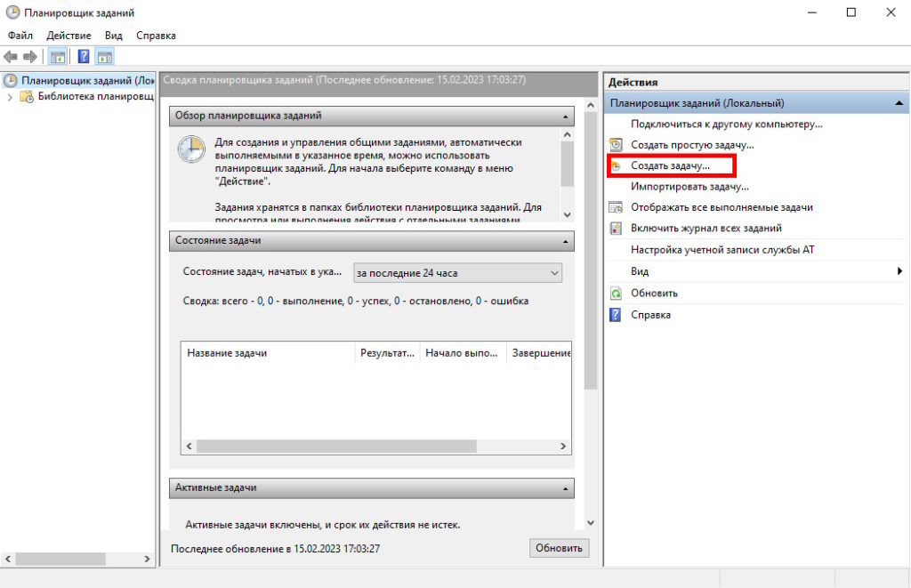The height and width of the screenshot is (588, 911).
Task: Click the 'Создать задачу...' clock icon
Action: [x=615, y=166]
